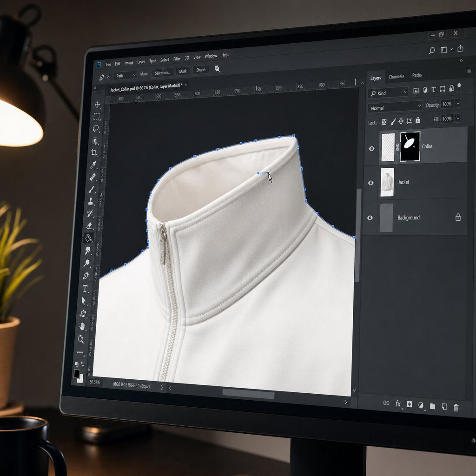Click the foreground color swatch
This screenshot has width=476, height=476.
(x=77, y=374)
